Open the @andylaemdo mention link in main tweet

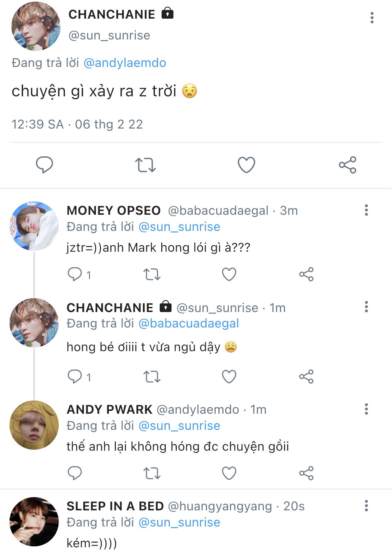click(125, 63)
